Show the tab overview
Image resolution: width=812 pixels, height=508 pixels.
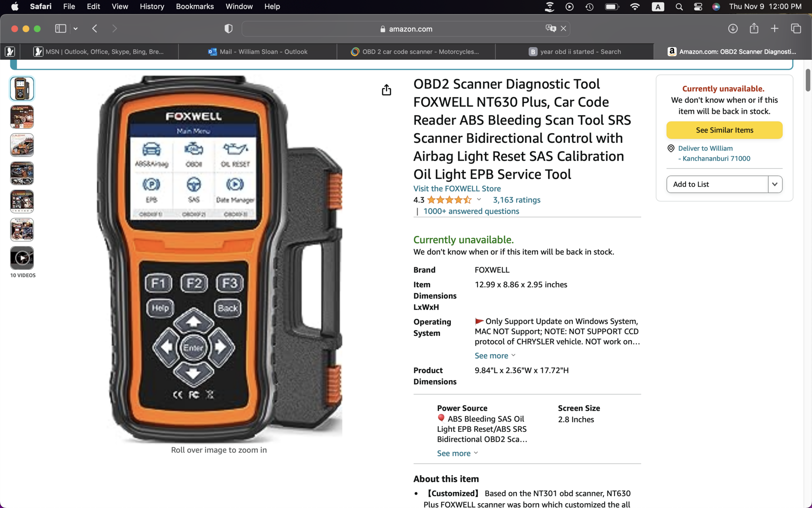click(x=796, y=29)
